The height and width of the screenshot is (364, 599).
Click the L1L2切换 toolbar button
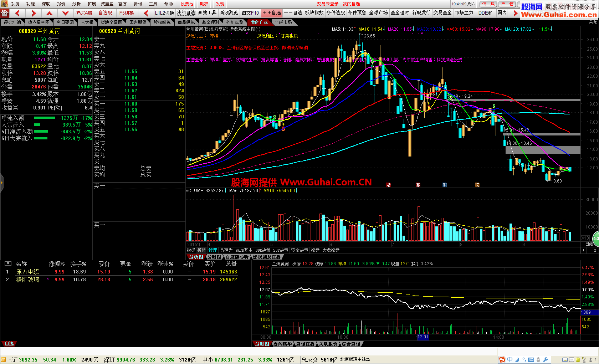164,13
